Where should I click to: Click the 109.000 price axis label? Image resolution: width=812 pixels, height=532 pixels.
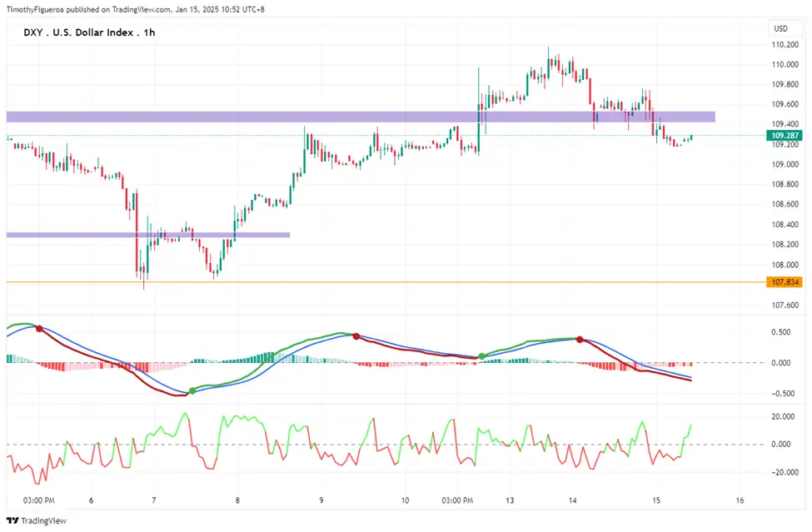(x=785, y=165)
